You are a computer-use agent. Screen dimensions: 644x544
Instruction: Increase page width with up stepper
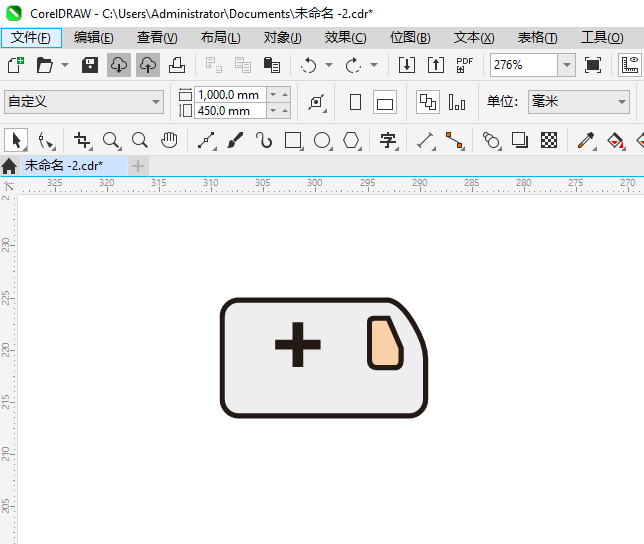coord(285,95)
